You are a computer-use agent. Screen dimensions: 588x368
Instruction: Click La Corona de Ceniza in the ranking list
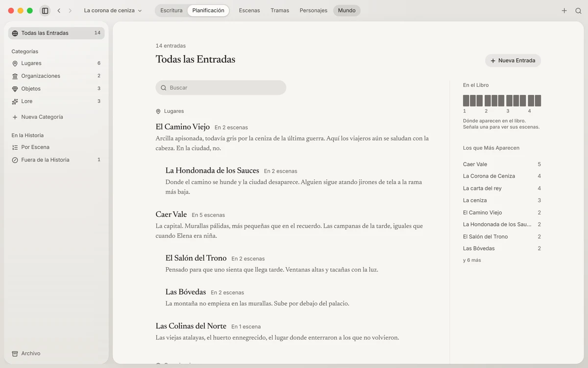(502, 176)
